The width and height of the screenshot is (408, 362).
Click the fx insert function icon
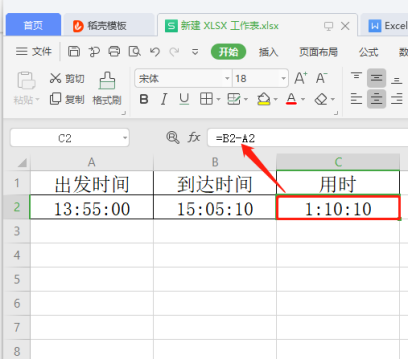(x=194, y=137)
